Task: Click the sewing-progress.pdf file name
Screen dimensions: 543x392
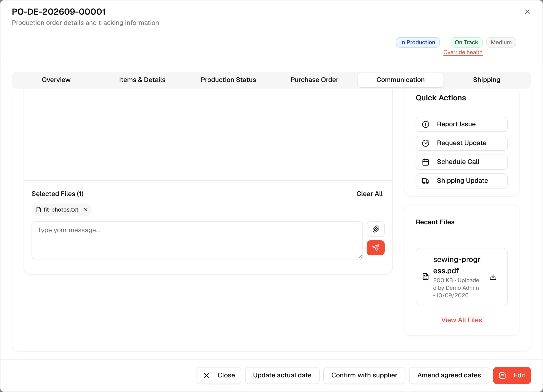Action: [457, 265]
